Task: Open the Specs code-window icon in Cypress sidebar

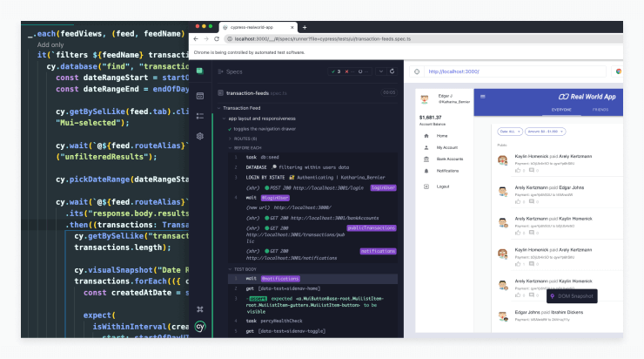Action: click(x=200, y=96)
